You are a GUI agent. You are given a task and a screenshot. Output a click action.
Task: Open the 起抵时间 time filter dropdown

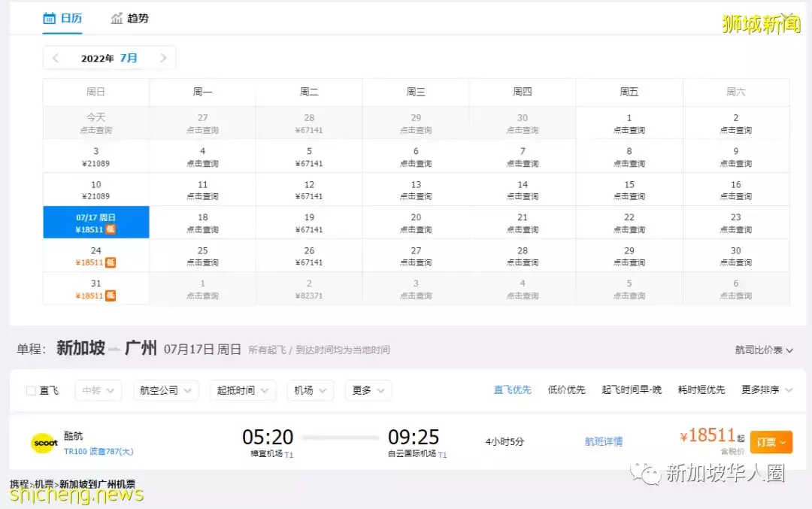(x=242, y=390)
